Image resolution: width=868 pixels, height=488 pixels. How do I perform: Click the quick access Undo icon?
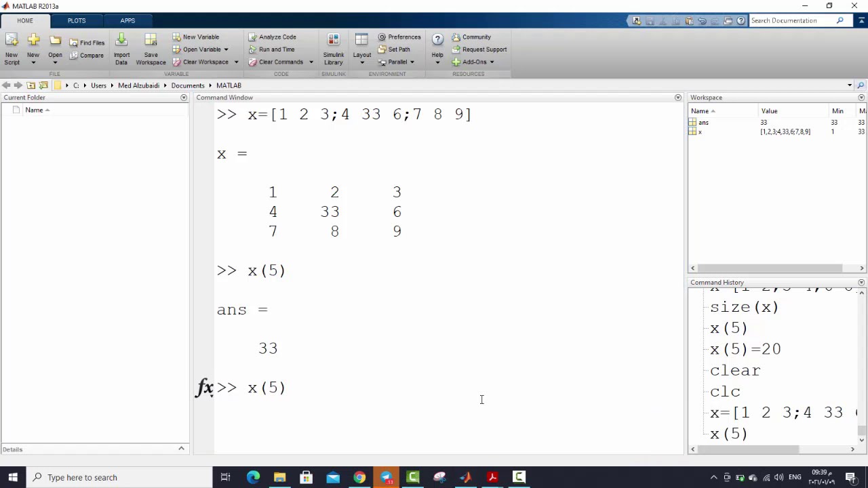702,21
